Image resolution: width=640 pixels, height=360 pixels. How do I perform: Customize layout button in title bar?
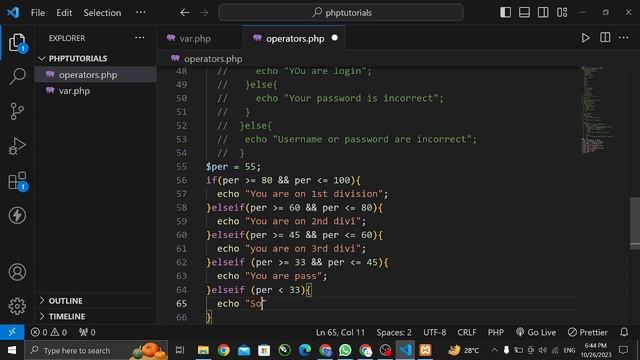pos(562,13)
